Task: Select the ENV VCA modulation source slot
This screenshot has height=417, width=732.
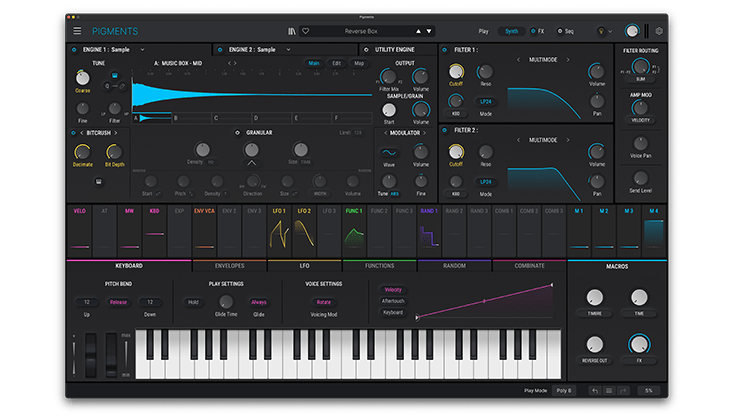Action: 204,230
